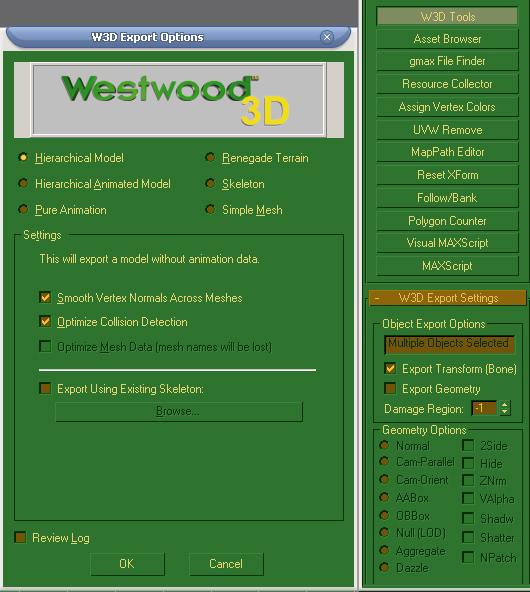Click the W3D Tools header button
Image resolution: width=530 pixels, height=592 pixels.
pyautogui.click(x=447, y=17)
